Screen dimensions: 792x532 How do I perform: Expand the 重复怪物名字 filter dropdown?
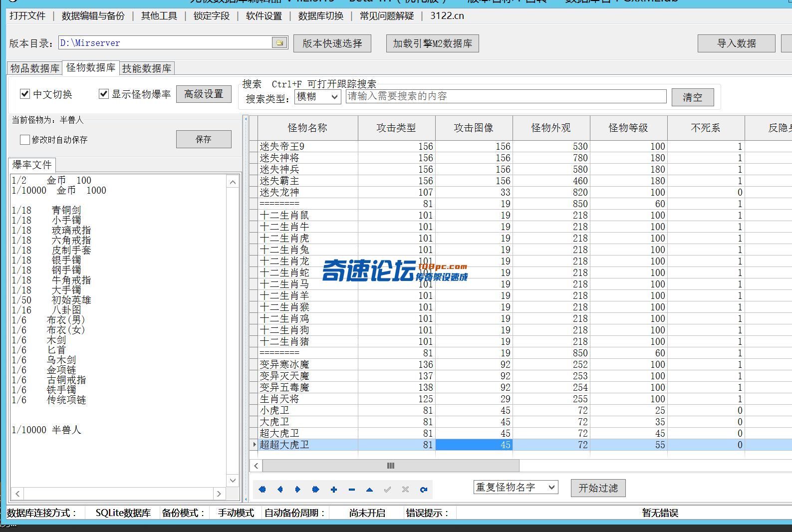pyautogui.click(x=516, y=487)
